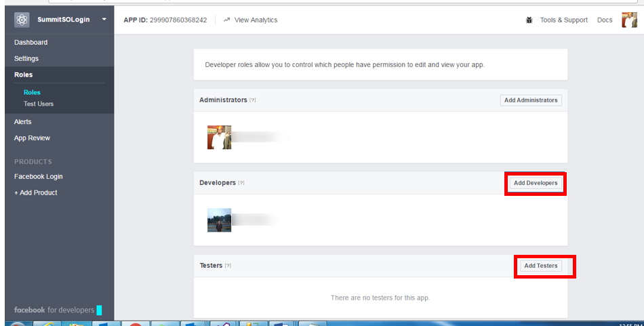Open Facebook Login product settings
Screen dimensions: 644x326
[x=39, y=176]
